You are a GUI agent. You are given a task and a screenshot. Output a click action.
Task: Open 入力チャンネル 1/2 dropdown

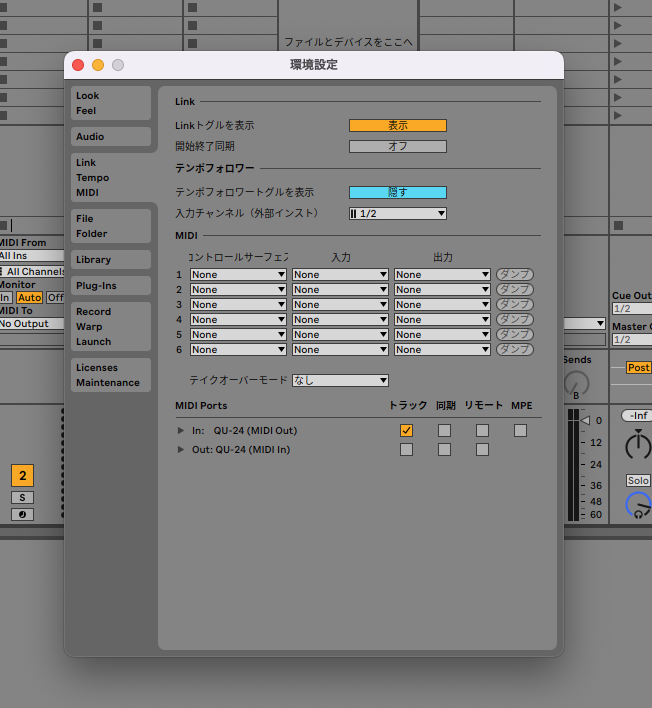click(397, 213)
